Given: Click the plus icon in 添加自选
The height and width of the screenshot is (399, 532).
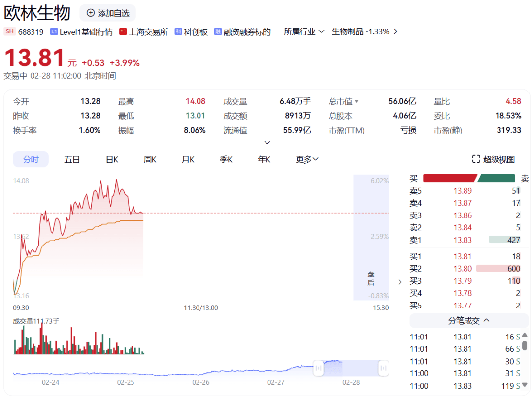Looking at the screenshot, I should (91, 13).
